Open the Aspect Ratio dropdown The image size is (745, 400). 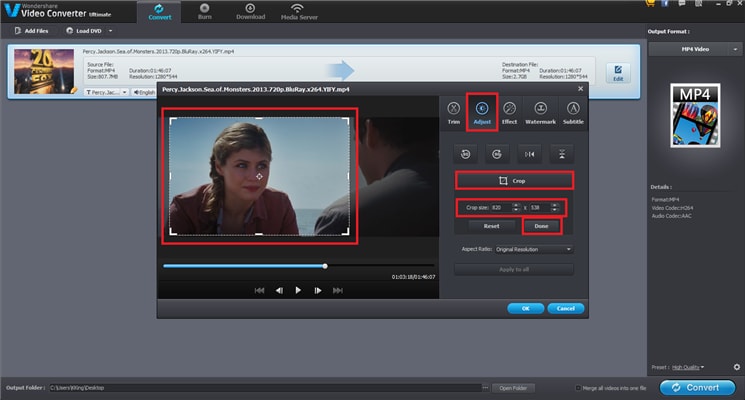[x=534, y=249]
